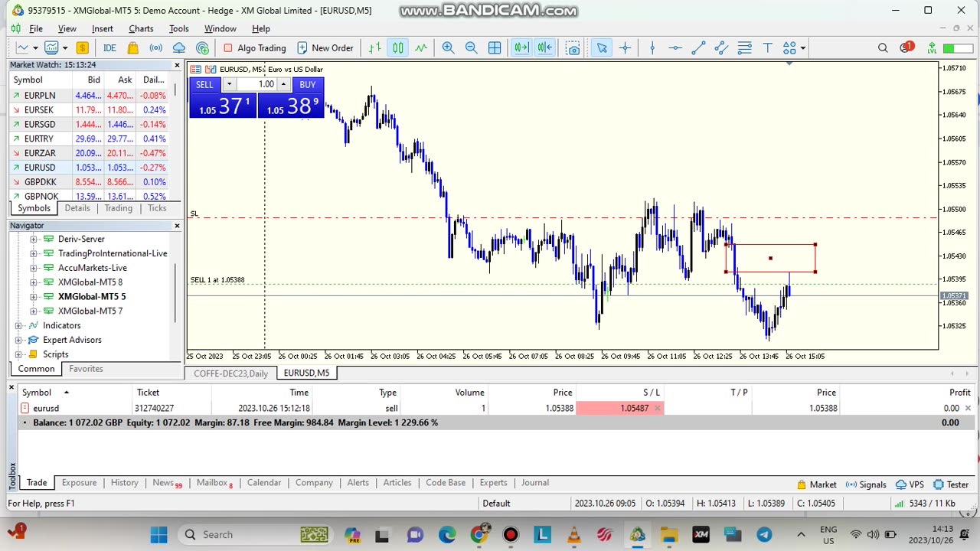The image size is (980, 551).
Task: Expand the Deriv-Server account node
Action: click(x=33, y=239)
